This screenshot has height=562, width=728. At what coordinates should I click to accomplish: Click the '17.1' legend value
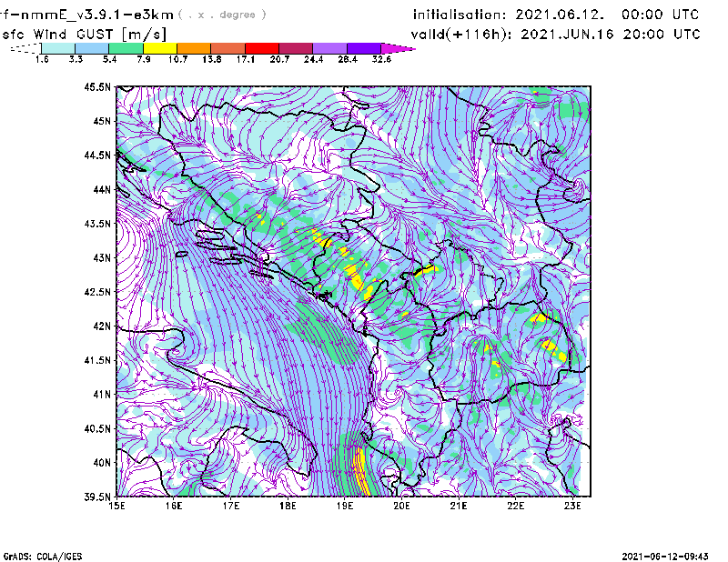click(245, 59)
